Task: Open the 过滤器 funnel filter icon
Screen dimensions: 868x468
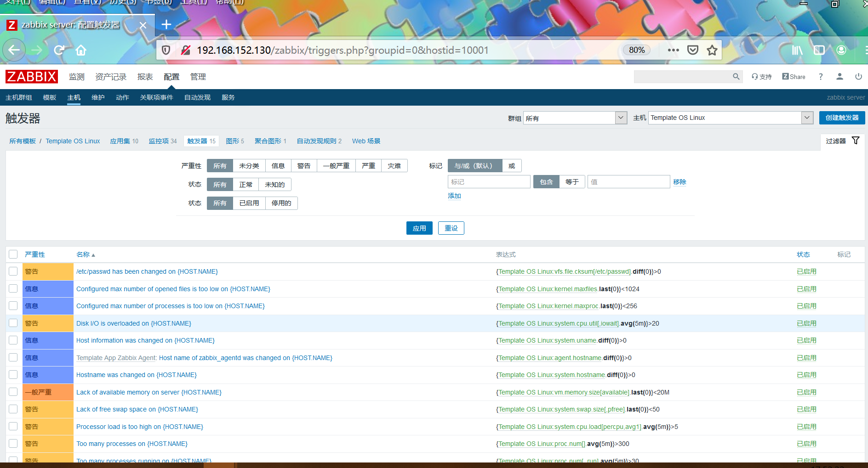Action: [856, 140]
